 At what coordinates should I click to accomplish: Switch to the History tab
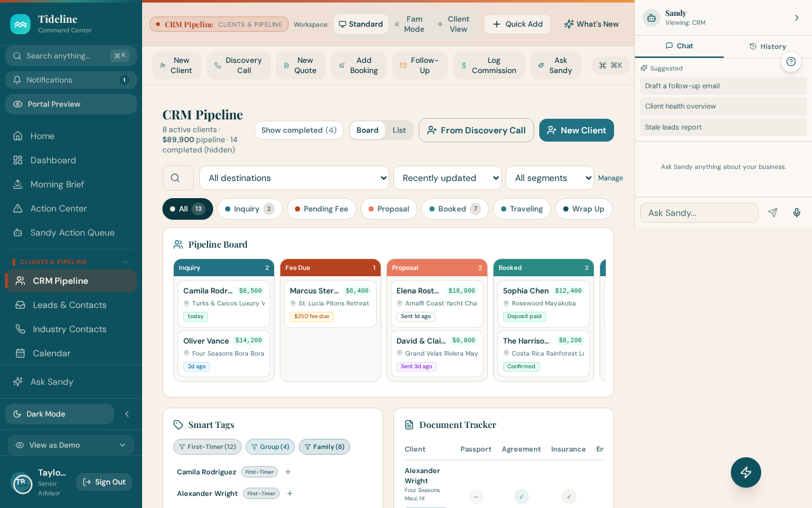click(768, 46)
